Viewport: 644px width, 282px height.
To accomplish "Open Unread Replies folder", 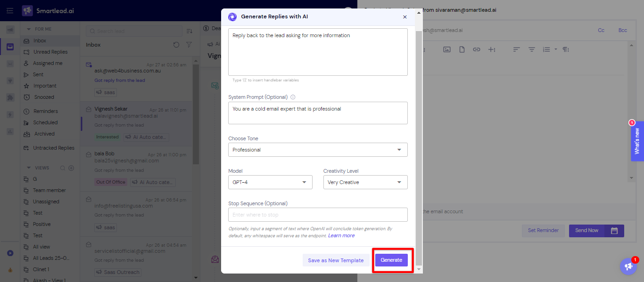I will pos(50,52).
